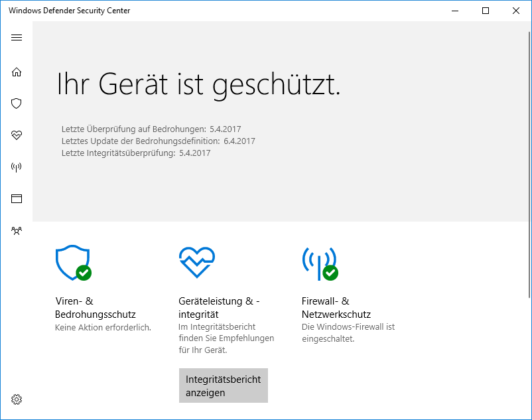
Task: Open app & browser control sidebar icon
Action: click(17, 198)
